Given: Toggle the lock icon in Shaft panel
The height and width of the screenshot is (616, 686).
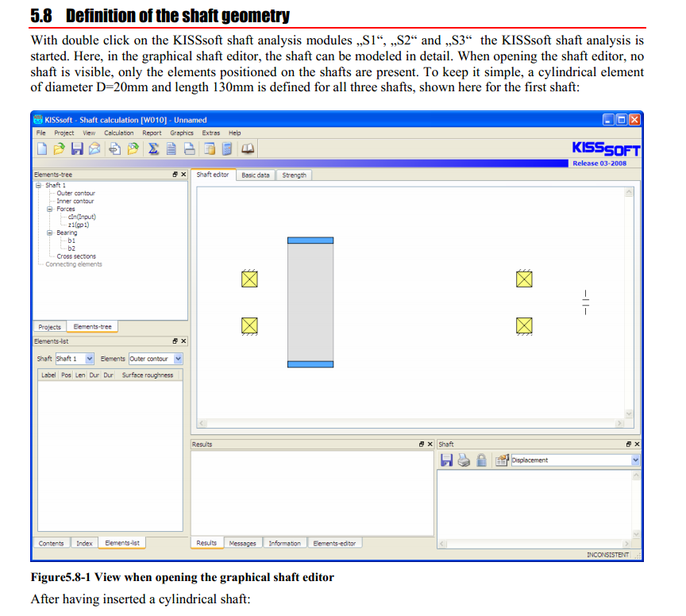Looking at the screenshot, I should (x=481, y=460).
